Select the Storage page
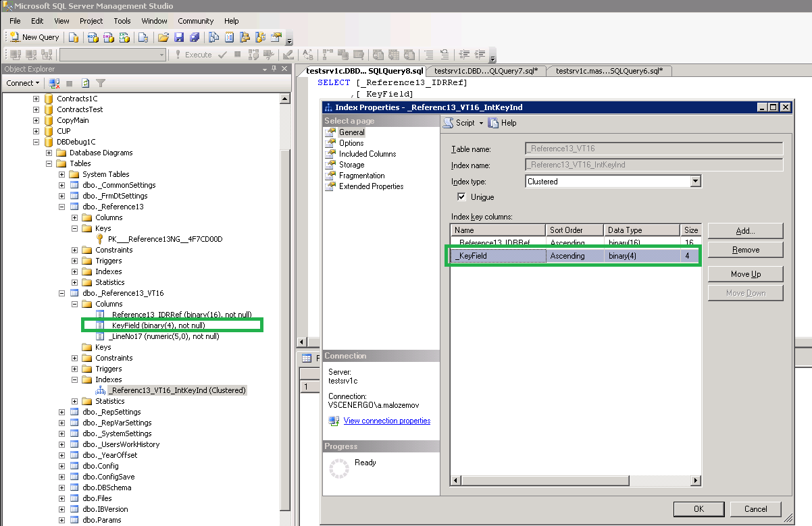This screenshot has height=526, width=812. (351, 165)
